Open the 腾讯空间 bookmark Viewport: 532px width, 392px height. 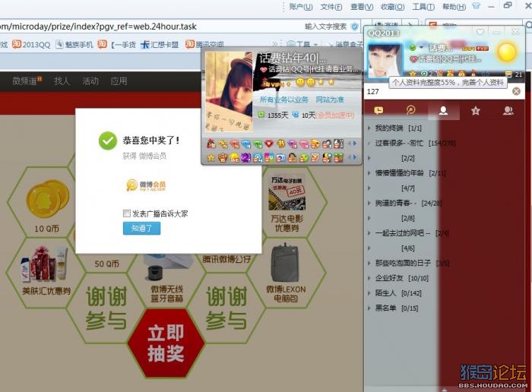tap(204, 44)
